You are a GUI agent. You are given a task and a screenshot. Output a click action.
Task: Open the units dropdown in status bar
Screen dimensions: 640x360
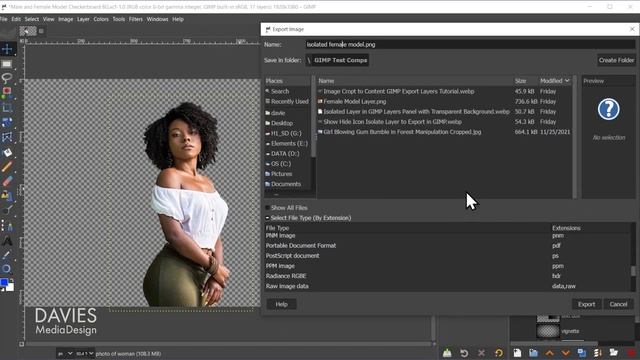(65, 354)
